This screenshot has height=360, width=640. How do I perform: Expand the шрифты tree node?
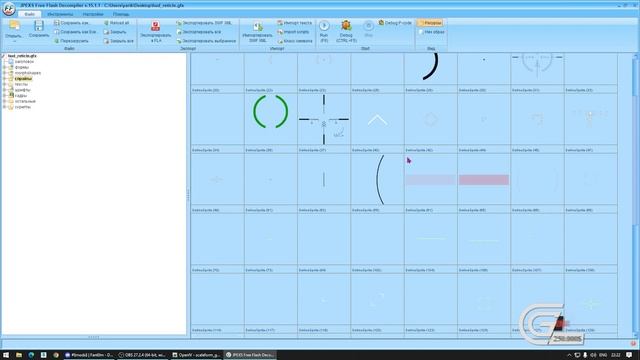point(4,90)
